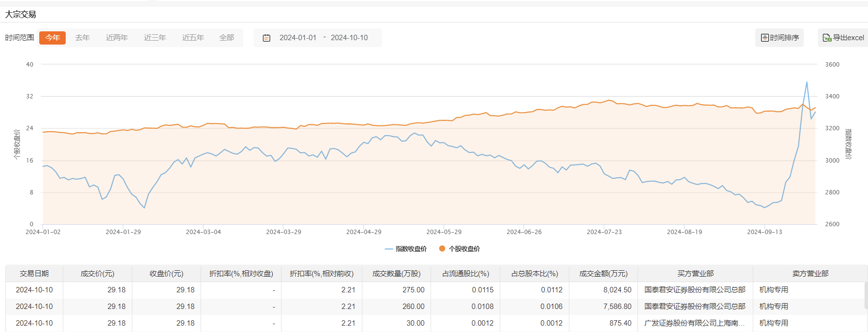Toggle the blue 指数收盘价 legend series
This screenshot has height=332, width=868.
(x=406, y=249)
